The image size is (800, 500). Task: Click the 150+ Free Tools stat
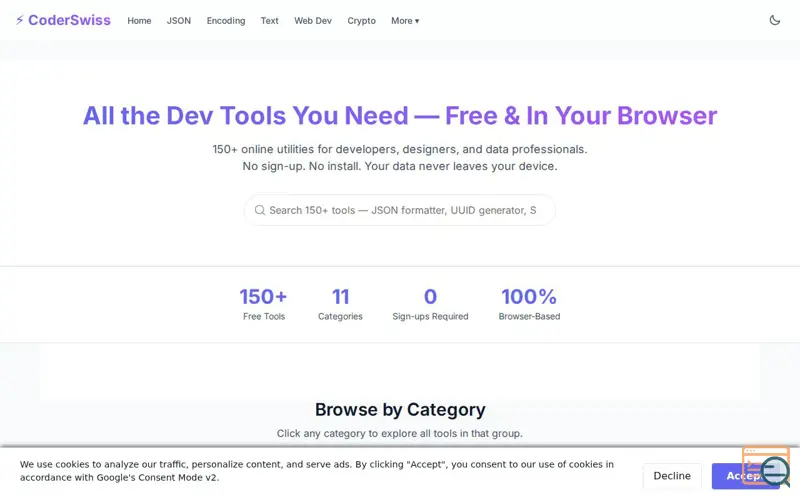264,304
